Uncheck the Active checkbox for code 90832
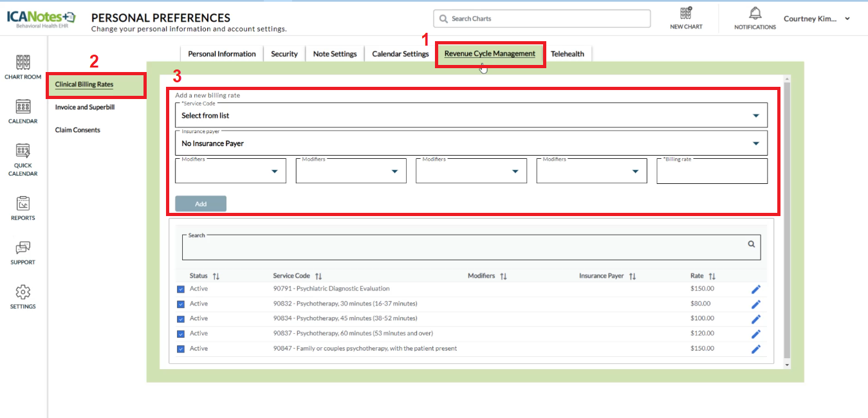This screenshot has height=418, width=868. (x=181, y=304)
